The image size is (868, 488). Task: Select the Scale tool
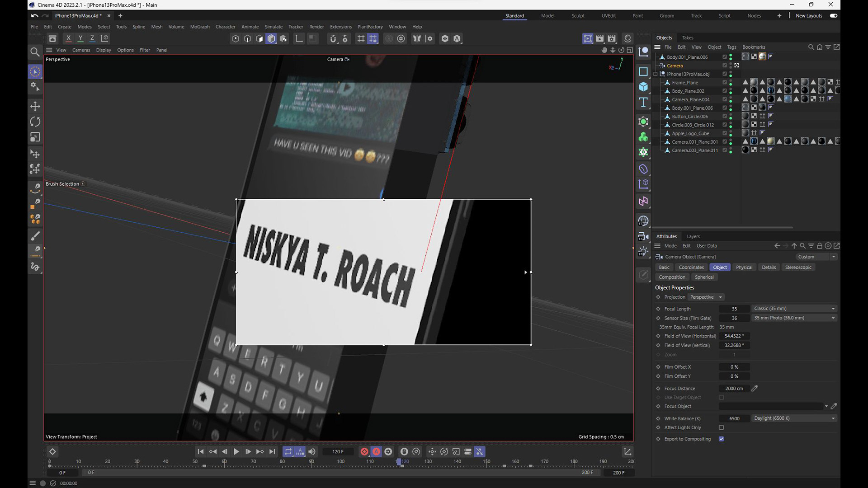35,137
